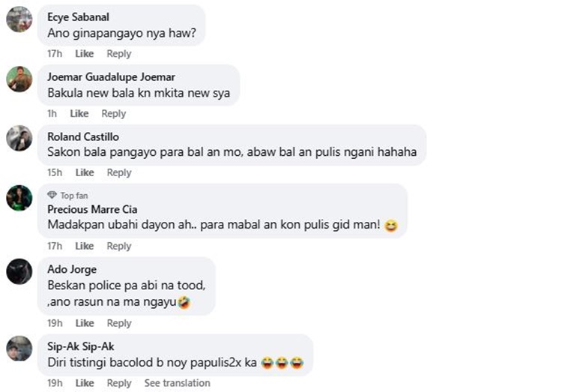Reply to Sip-Ak Sip-Ak's comment
562x392 pixels.
pos(119,383)
